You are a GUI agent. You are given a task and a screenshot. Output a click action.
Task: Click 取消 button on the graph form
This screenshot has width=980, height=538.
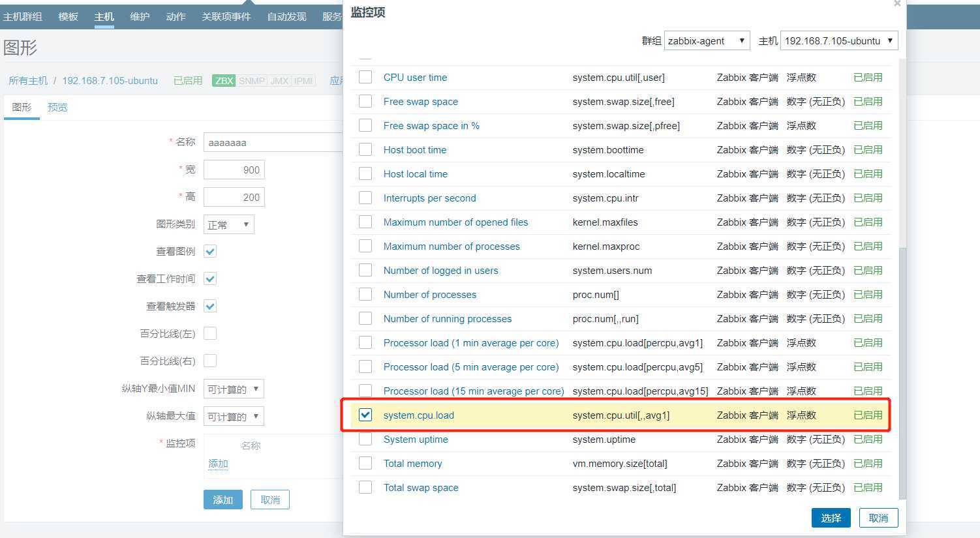click(270, 500)
